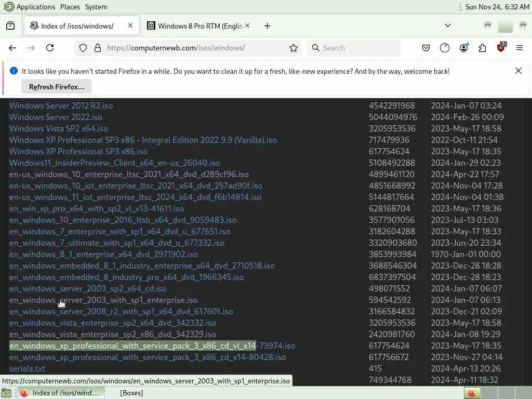Click the circular toolbar icon beside Pocket
Screen dimensions: 532x399
click(445, 48)
